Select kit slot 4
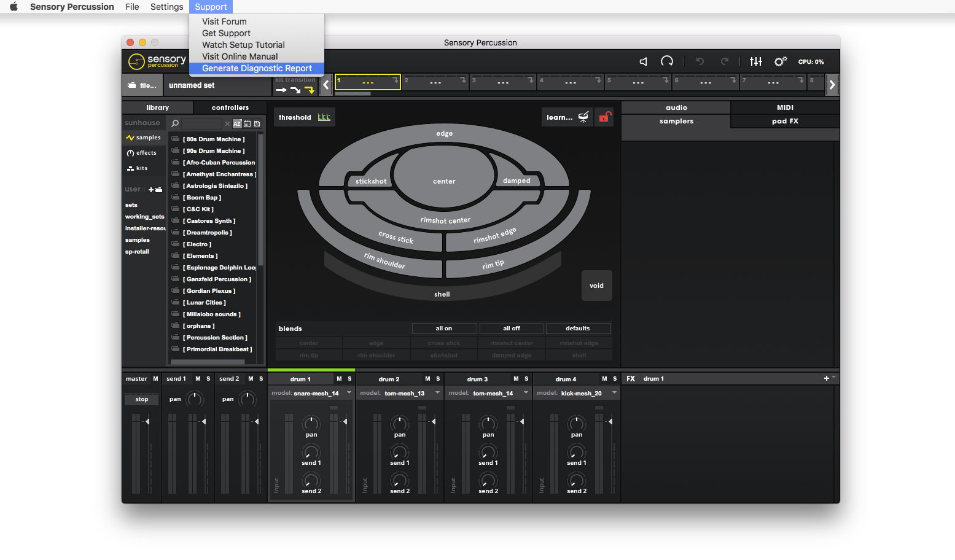Viewport: 955px width, 560px height. click(571, 82)
